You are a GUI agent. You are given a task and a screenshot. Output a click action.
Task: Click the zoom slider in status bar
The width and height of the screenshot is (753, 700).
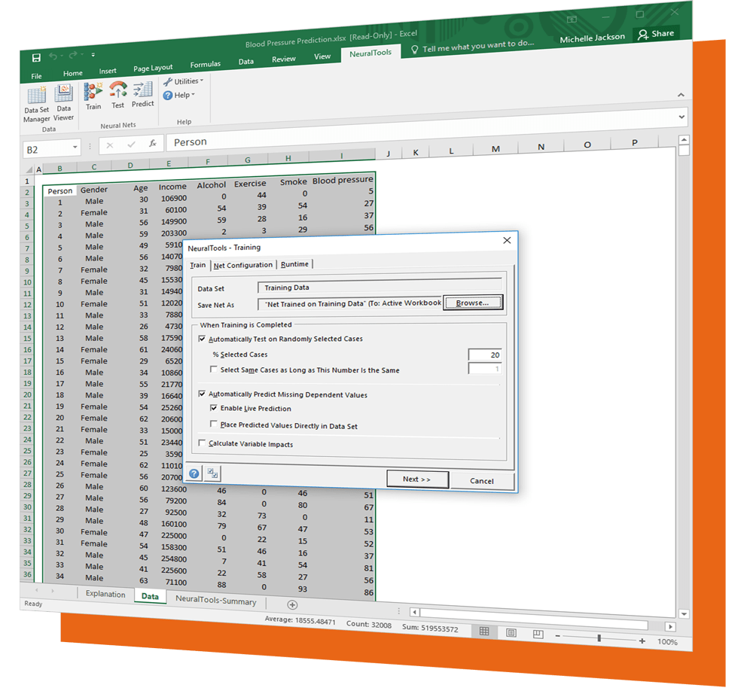599,640
